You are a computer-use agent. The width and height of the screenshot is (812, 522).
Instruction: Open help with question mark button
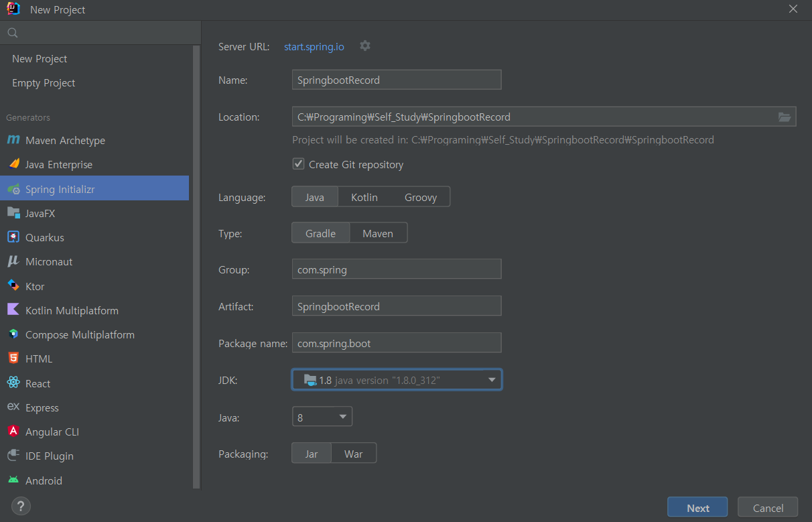click(x=21, y=506)
